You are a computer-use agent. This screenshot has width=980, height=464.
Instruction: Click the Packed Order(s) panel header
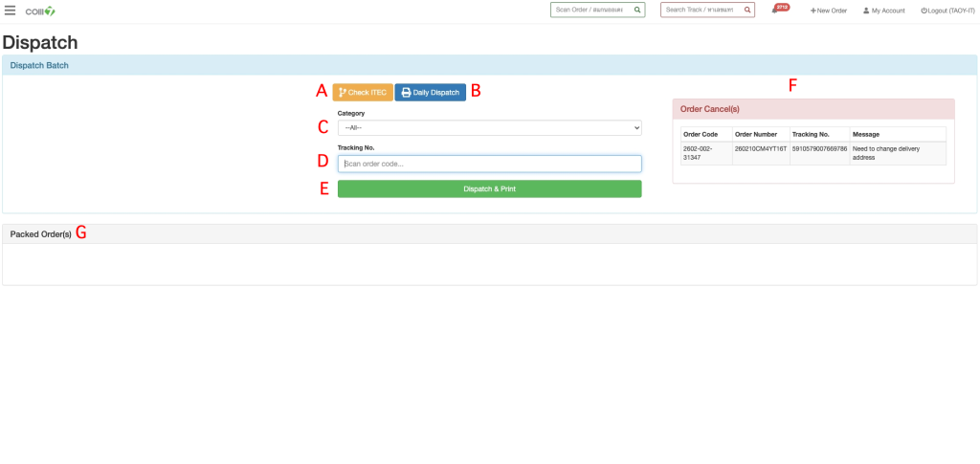click(x=41, y=233)
